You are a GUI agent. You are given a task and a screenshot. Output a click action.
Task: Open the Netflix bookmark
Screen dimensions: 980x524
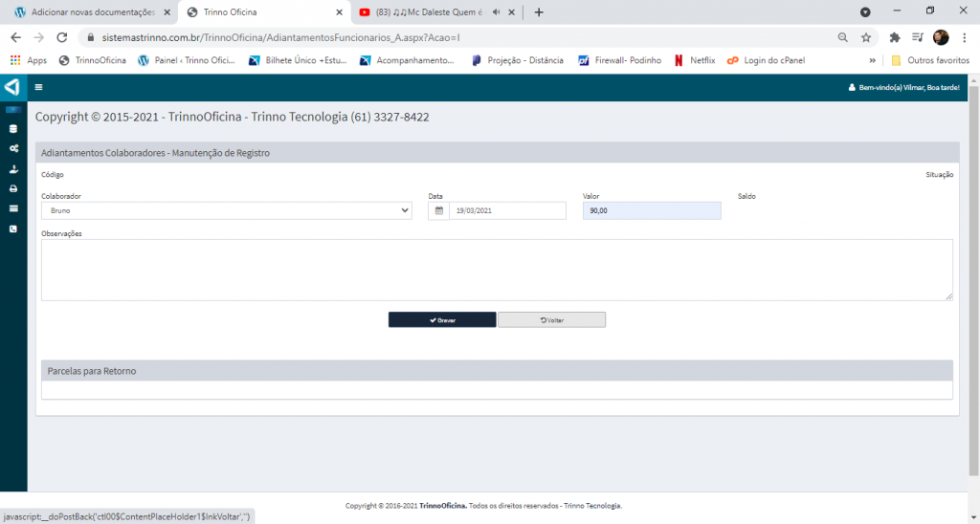pos(695,60)
